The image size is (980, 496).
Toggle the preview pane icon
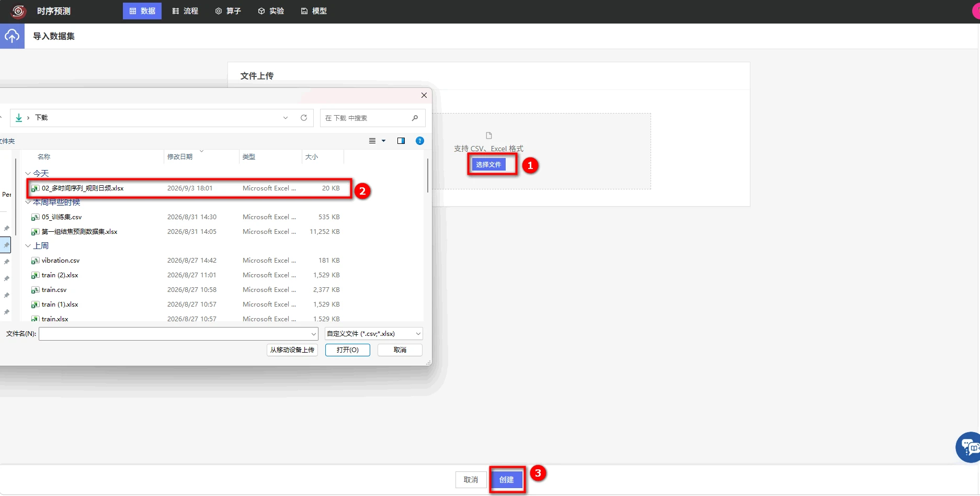point(401,141)
